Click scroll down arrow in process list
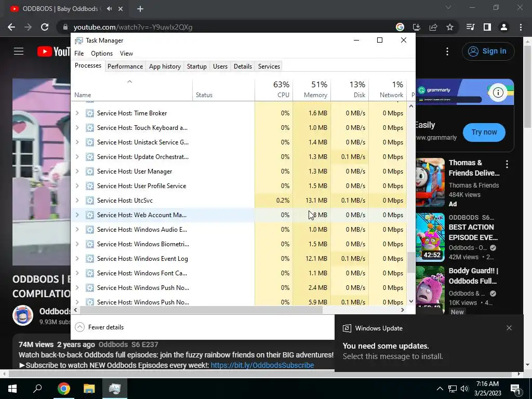532x399 pixels. pyautogui.click(x=411, y=301)
